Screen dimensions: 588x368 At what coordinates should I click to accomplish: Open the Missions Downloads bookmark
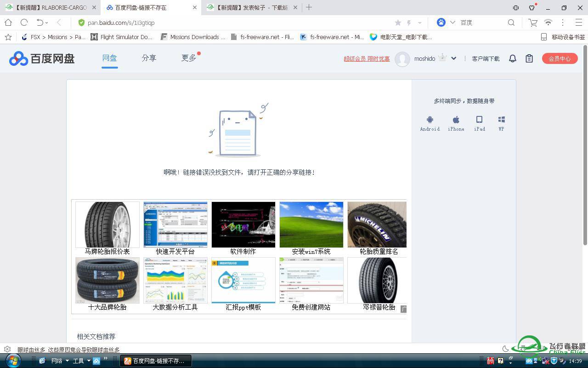coord(193,37)
